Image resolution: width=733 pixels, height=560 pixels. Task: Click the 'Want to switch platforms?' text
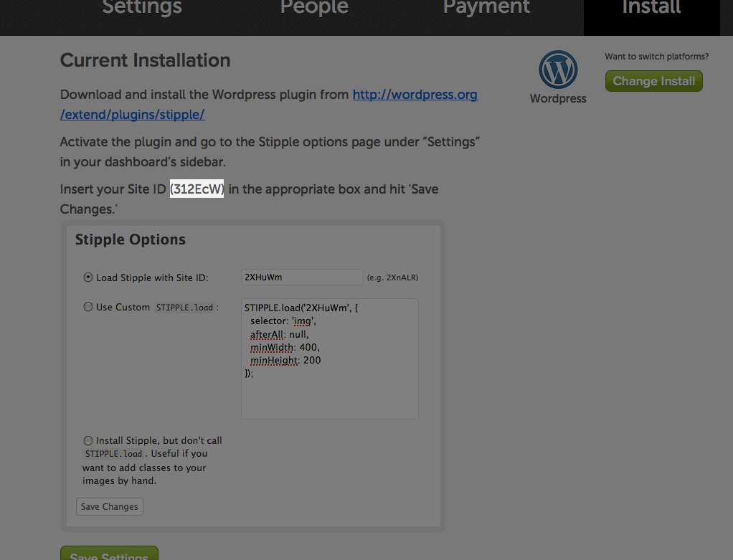click(657, 57)
